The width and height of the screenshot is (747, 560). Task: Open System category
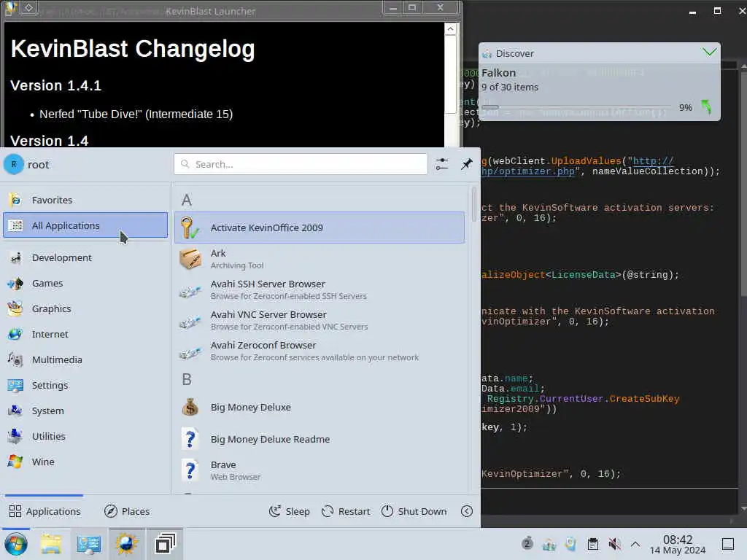pyautogui.click(x=85, y=411)
